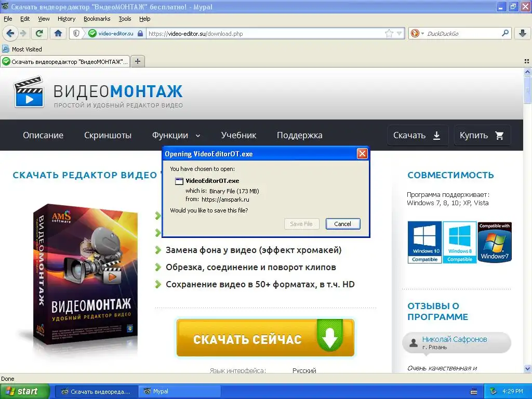Click the Windows 8 Compatible badge
Screen dimensions: 532x399
point(460,242)
